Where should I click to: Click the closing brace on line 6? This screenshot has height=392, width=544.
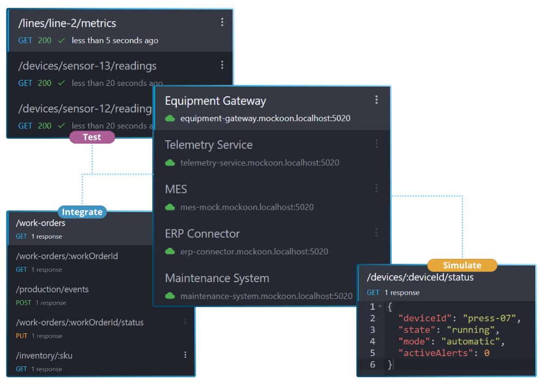(x=390, y=364)
